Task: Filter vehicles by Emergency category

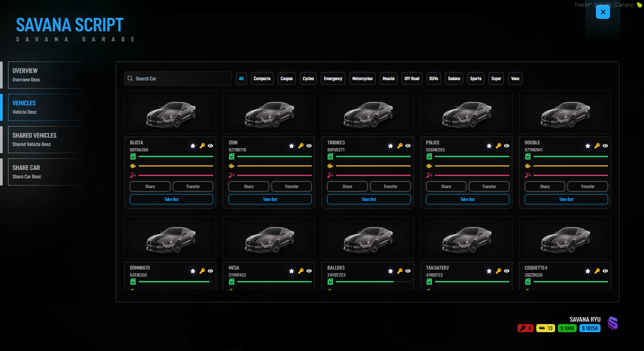Action: click(x=333, y=78)
